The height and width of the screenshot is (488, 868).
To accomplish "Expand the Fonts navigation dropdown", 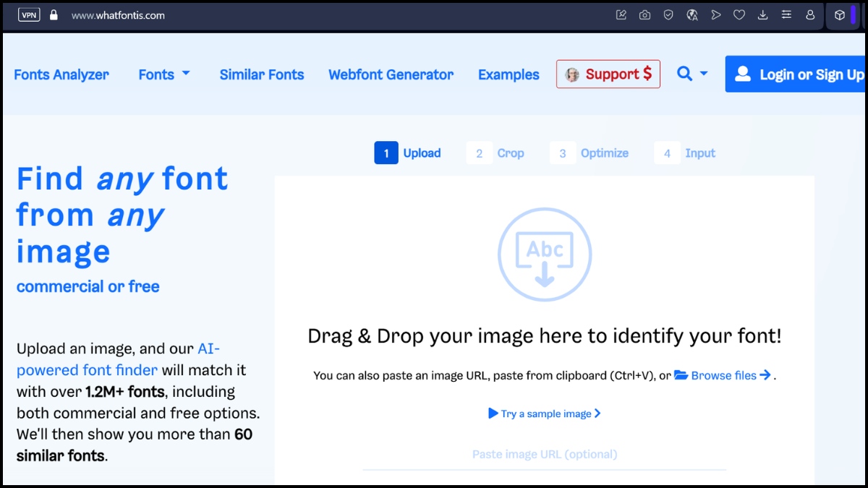I will (x=163, y=74).
